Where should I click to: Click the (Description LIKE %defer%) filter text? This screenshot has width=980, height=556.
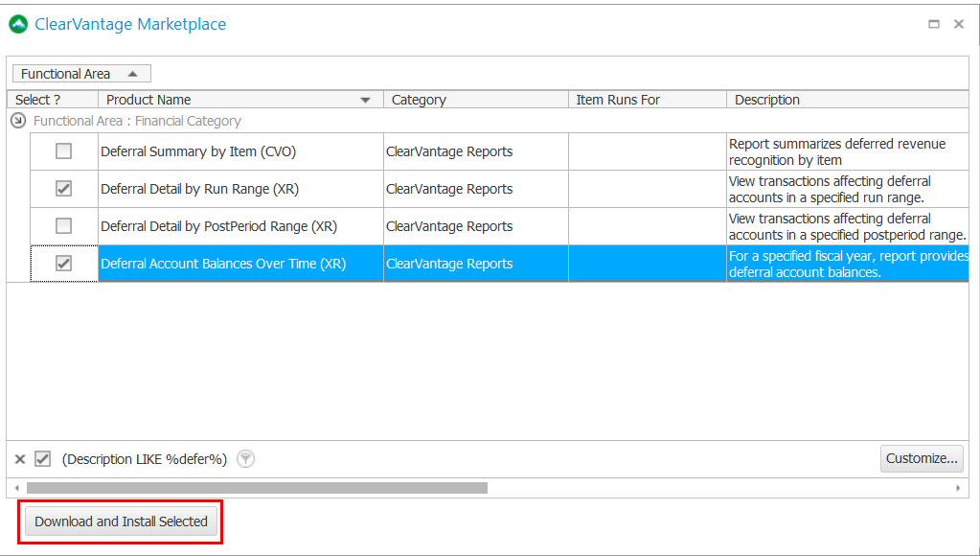[145, 459]
